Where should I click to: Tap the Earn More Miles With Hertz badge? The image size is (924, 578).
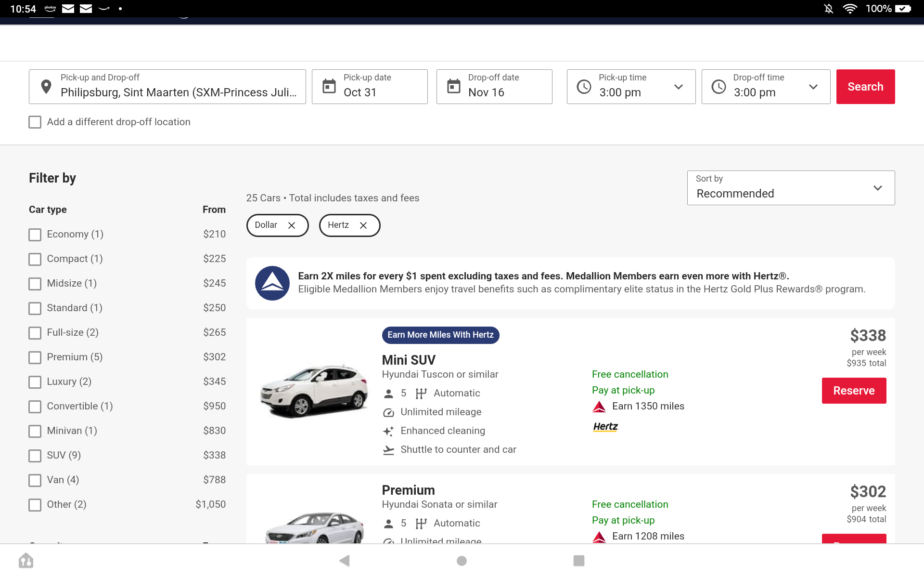tap(440, 335)
